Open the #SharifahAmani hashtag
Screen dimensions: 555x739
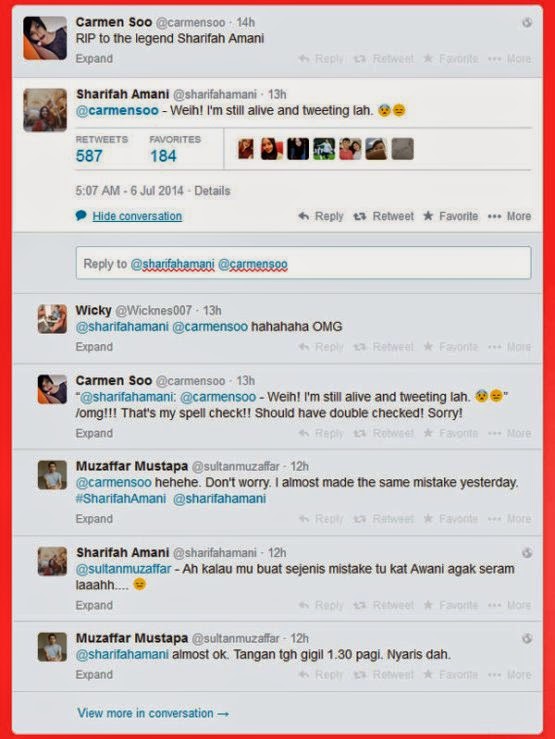121,499
